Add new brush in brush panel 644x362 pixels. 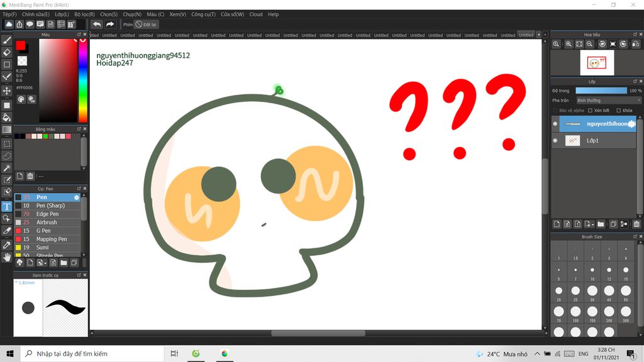click(30, 263)
